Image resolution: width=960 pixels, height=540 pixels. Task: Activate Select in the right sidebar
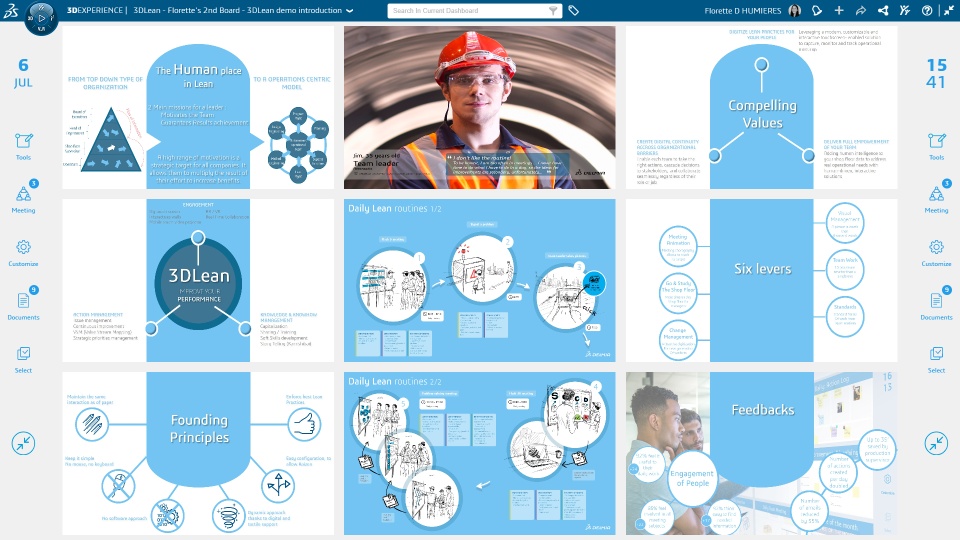936,359
